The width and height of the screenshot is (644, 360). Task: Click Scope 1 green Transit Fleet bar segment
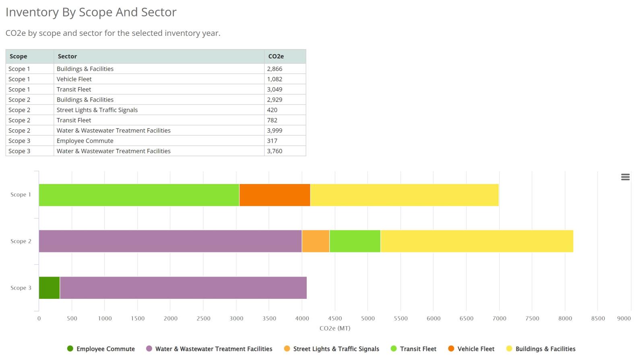[139, 195]
